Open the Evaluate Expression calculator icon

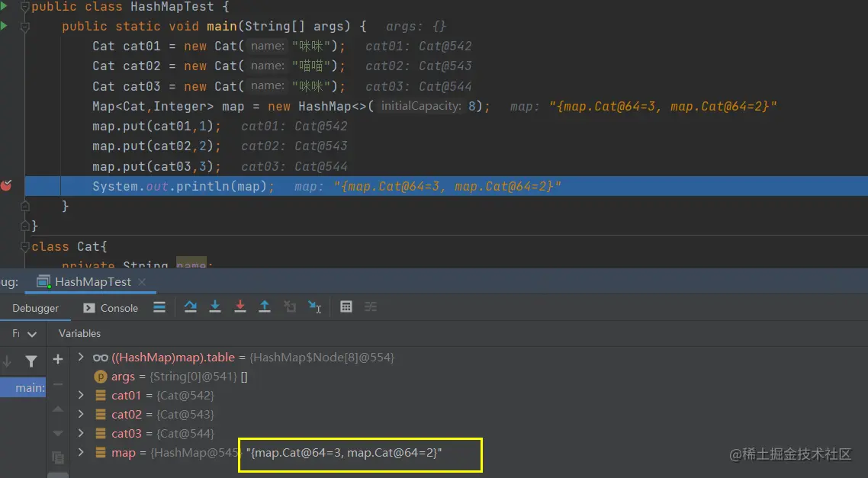346,307
